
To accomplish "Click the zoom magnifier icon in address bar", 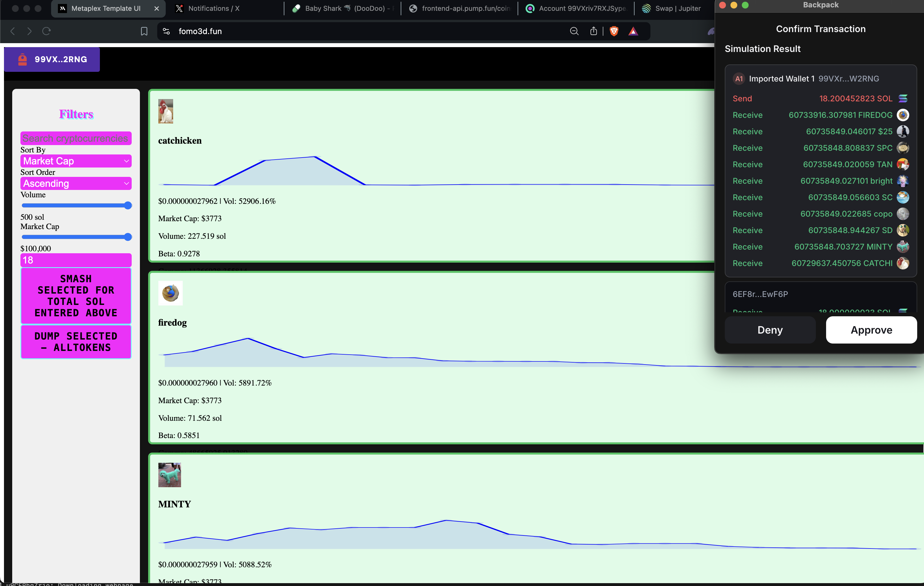I will [574, 31].
